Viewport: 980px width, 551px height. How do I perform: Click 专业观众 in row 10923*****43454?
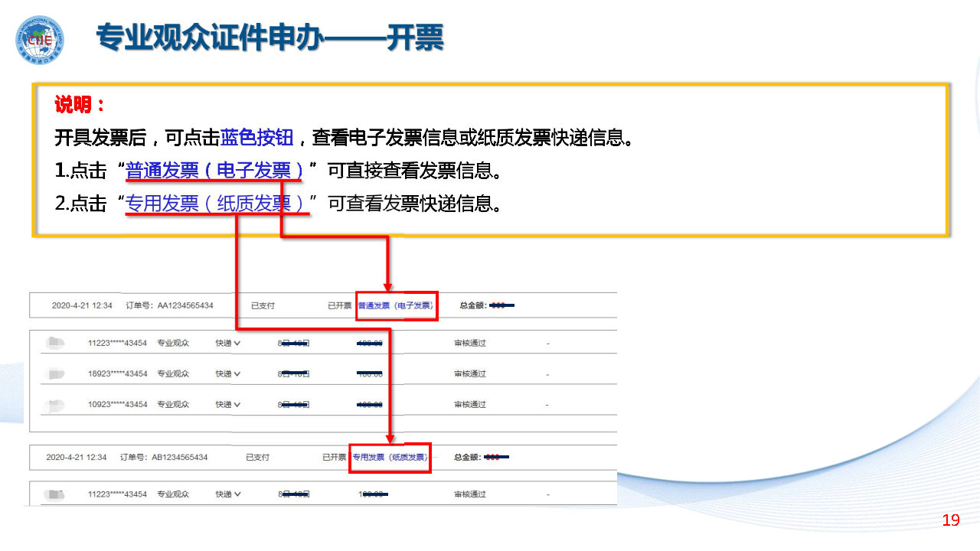pos(173,404)
